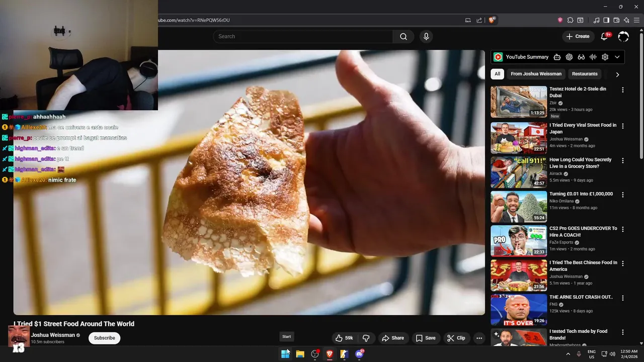Image resolution: width=644 pixels, height=362 pixels.
Task: Open thumbnail for I Tried Every Viral Street Food
Action: coord(519,138)
